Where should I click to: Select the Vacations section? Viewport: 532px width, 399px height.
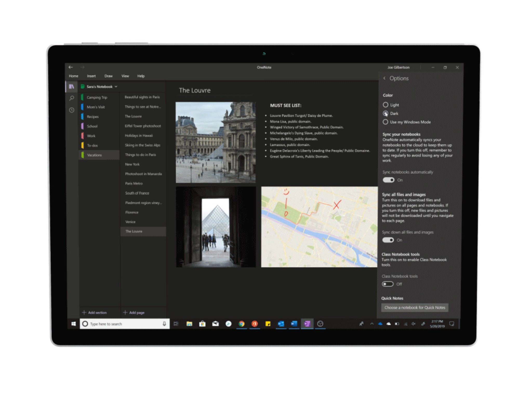pos(99,155)
